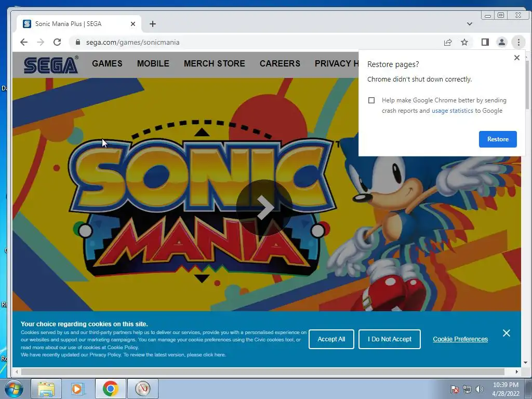Open the clock app icon on taskbar
The width and height of the screenshot is (532, 399).
(142, 389)
